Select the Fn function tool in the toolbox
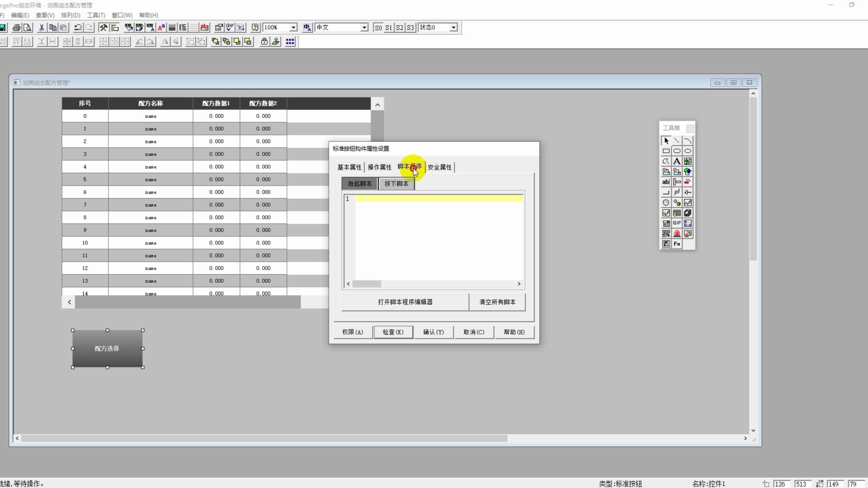 [677, 244]
